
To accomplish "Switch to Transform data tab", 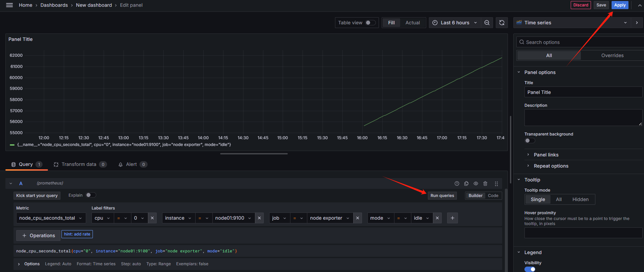I will pyautogui.click(x=80, y=164).
